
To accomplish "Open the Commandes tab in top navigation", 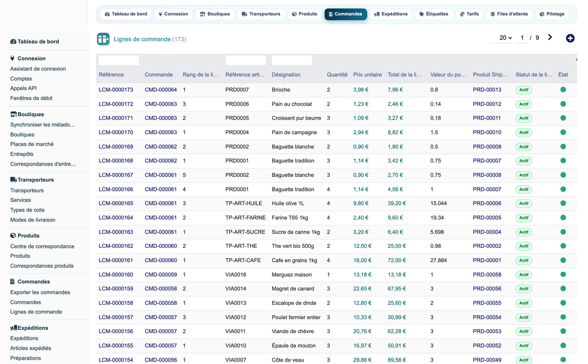I will [345, 14].
